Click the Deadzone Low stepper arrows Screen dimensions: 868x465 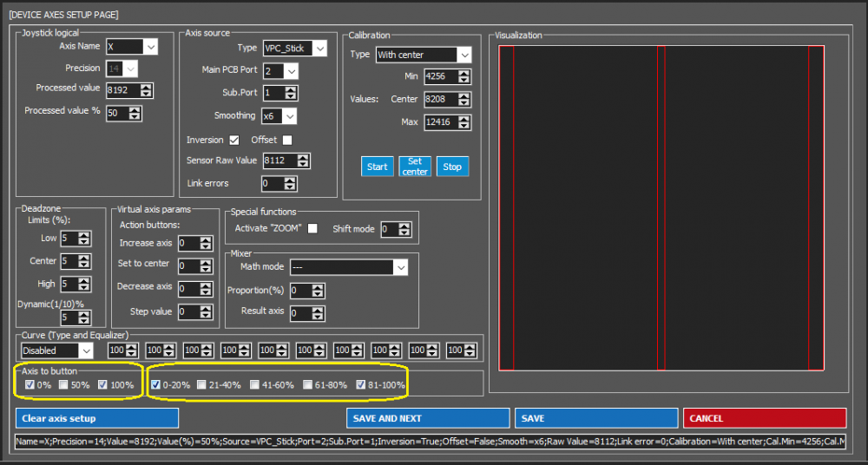pos(85,239)
